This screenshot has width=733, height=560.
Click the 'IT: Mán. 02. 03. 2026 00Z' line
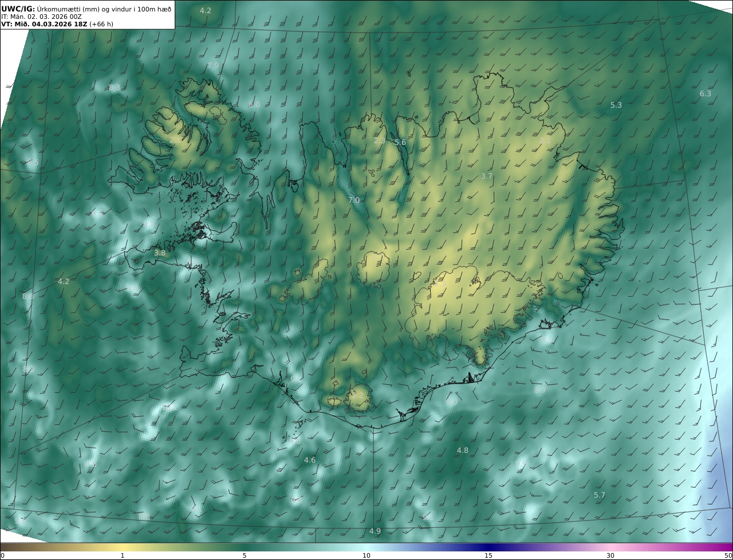tap(41, 17)
